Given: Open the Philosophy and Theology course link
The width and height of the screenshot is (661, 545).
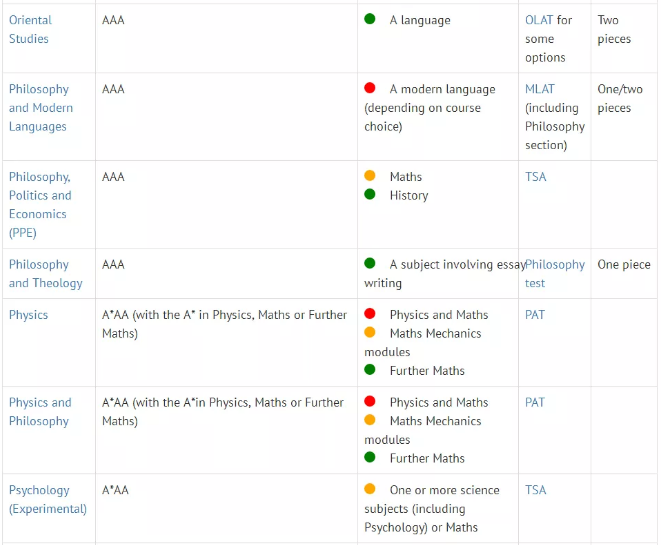Looking at the screenshot, I should coord(45,273).
